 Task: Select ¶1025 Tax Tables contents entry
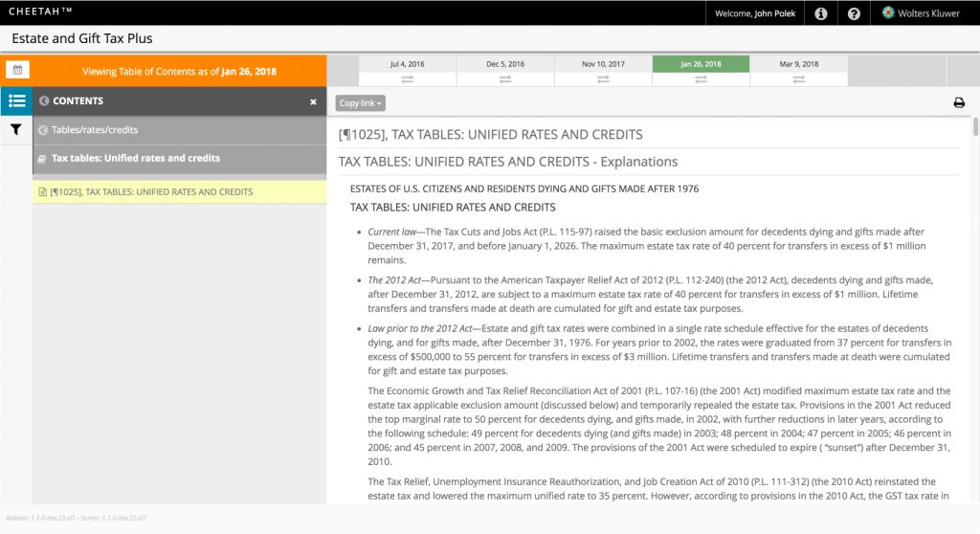tap(179, 192)
